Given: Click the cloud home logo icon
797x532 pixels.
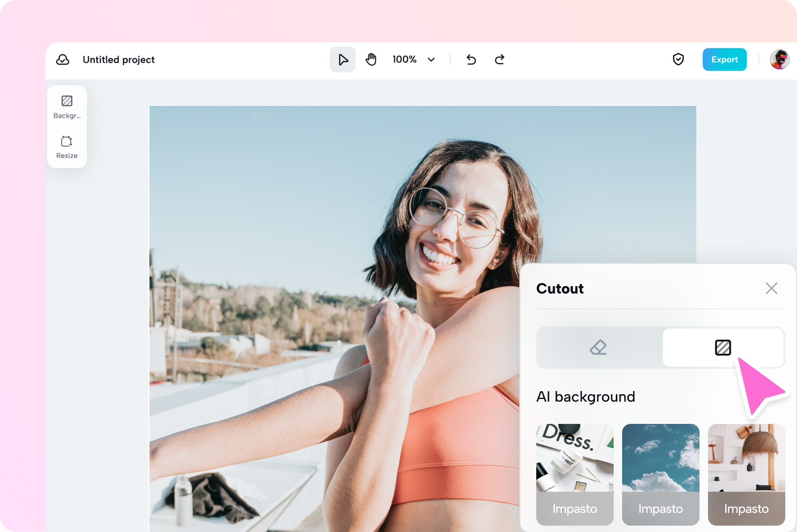Looking at the screenshot, I should click(x=63, y=59).
